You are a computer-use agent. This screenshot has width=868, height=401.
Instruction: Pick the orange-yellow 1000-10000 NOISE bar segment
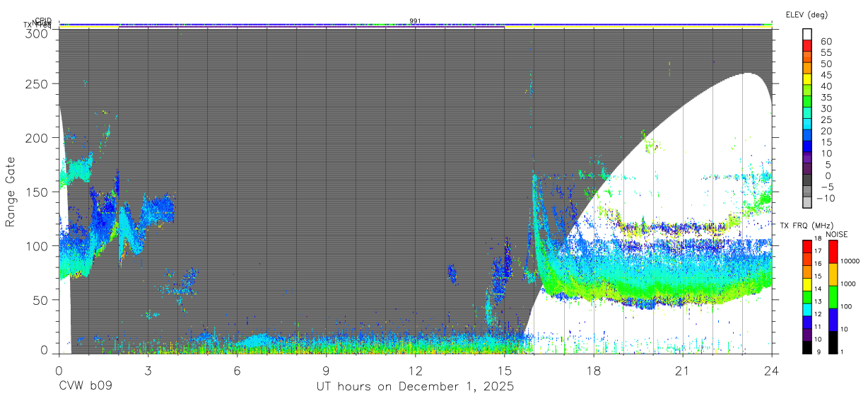pyautogui.click(x=832, y=274)
